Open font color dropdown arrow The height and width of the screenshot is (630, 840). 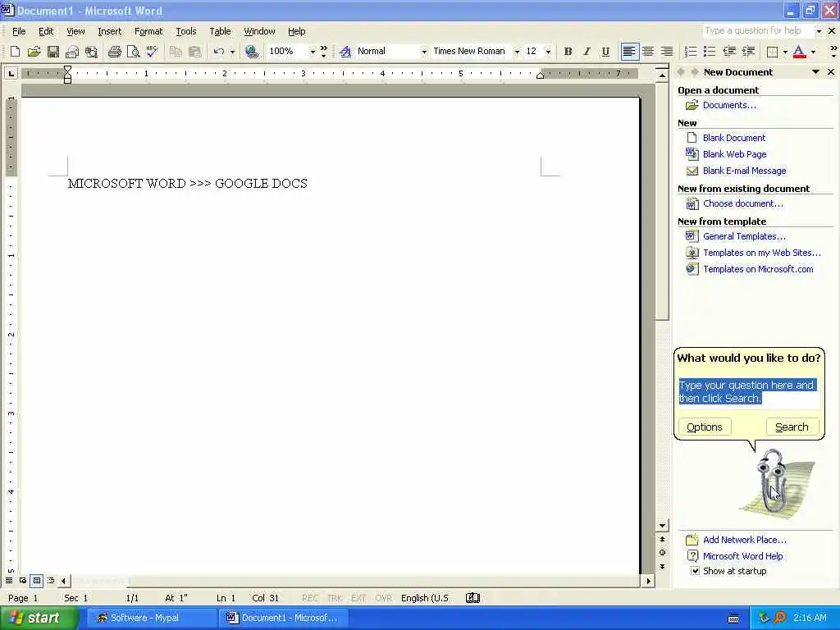pyautogui.click(x=813, y=52)
